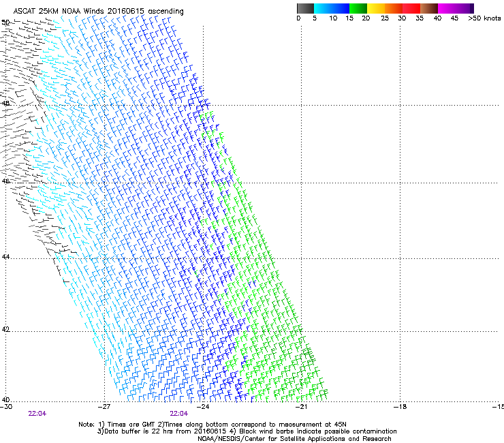Click the NOAA/NESDIS credit line
This screenshot has height=443, width=504.
pos(294,439)
